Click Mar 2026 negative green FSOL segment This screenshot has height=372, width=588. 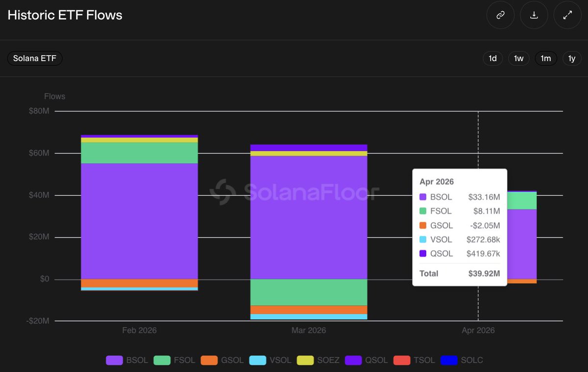[x=309, y=292]
